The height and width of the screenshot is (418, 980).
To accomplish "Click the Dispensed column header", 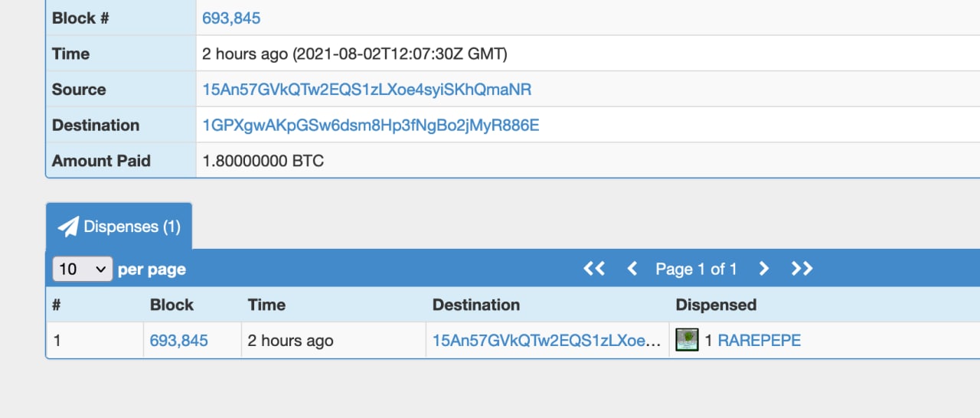I will coord(716,305).
